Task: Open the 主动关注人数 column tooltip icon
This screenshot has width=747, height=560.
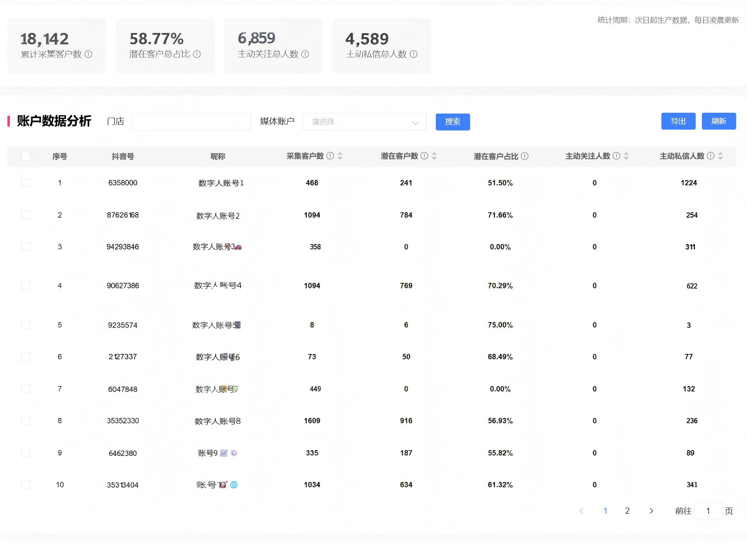Action: (x=616, y=156)
